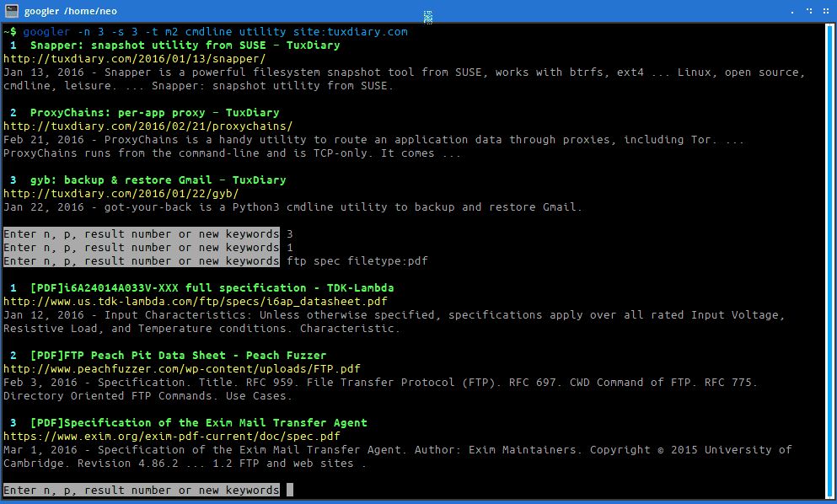Open the tuxdiary.com snapper URL
The image size is (837, 504).
(134, 59)
